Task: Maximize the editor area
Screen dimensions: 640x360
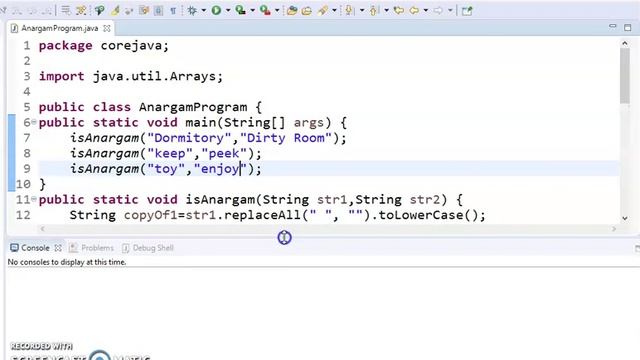Action: [628, 28]
